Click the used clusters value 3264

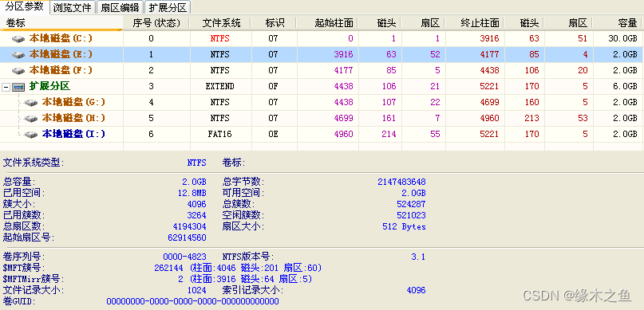coord(196,215)
